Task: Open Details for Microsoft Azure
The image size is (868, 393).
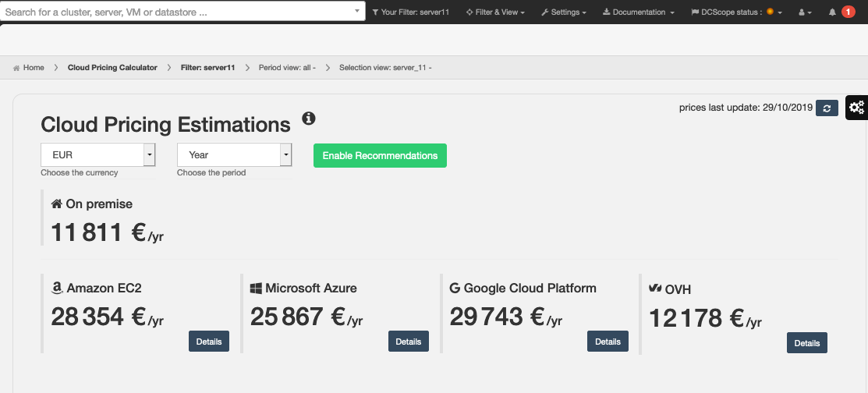Action: pyautogui.click(x=409, y=342)
